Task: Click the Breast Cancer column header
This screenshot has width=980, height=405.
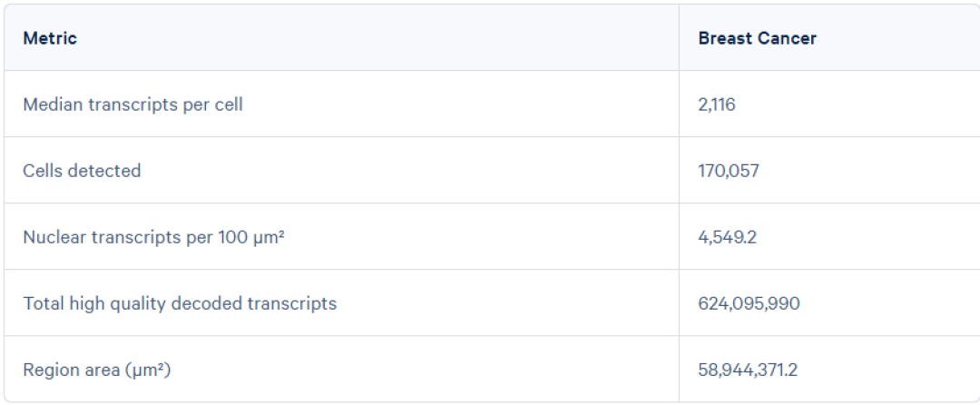Action: coord(757,38)
